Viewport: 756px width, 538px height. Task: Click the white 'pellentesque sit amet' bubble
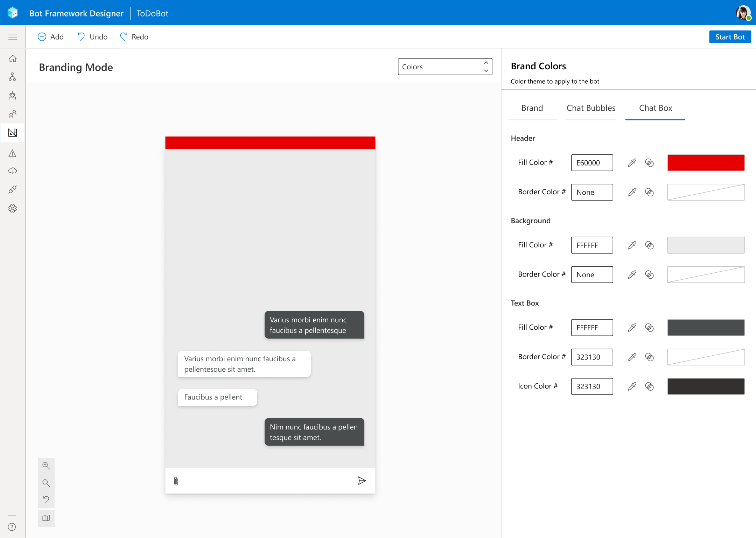point(244,364)
